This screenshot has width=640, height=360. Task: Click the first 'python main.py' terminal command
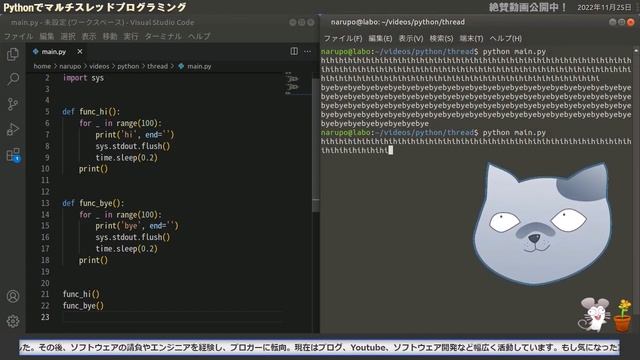pyautogui.click(x=514, y=52)
